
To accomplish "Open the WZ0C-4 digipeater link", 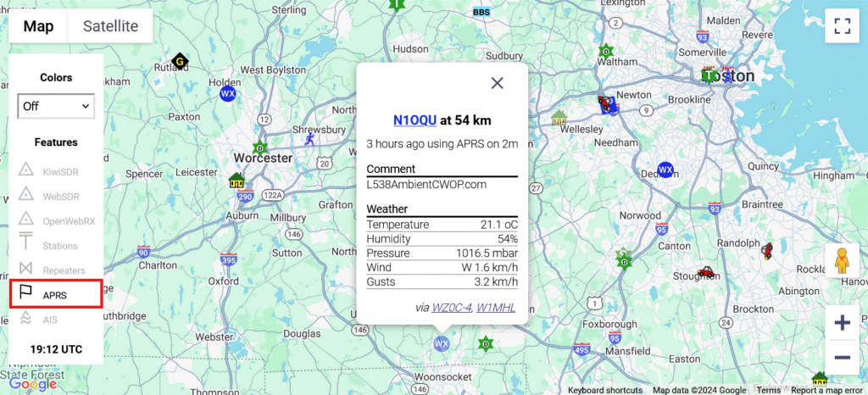I will pyautogui.click(x=451, y=307).
